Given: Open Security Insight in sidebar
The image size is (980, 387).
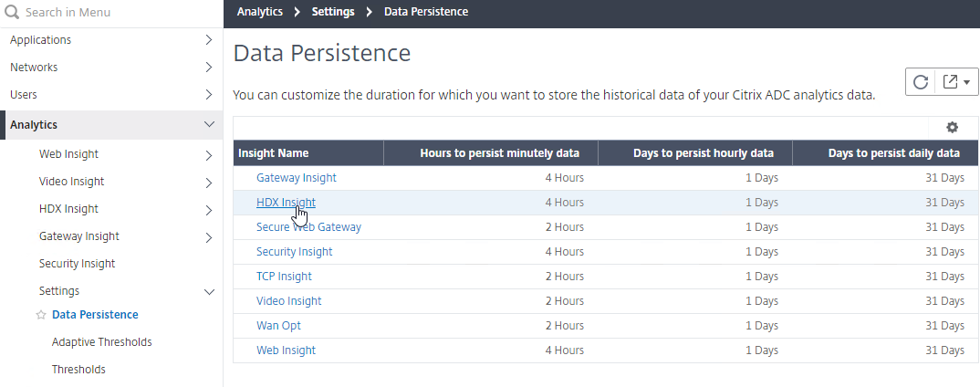Looking at the screenshot, I should 77,264.
